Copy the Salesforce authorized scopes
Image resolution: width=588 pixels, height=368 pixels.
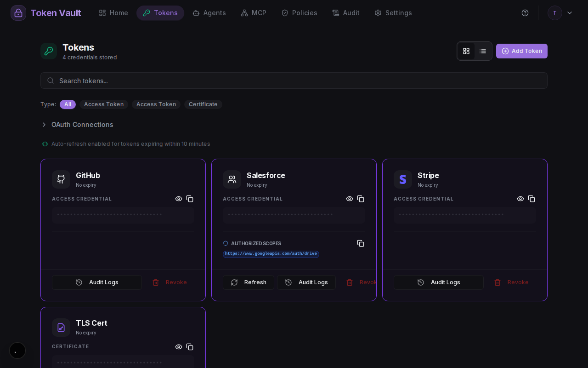[x=361, y=243]
